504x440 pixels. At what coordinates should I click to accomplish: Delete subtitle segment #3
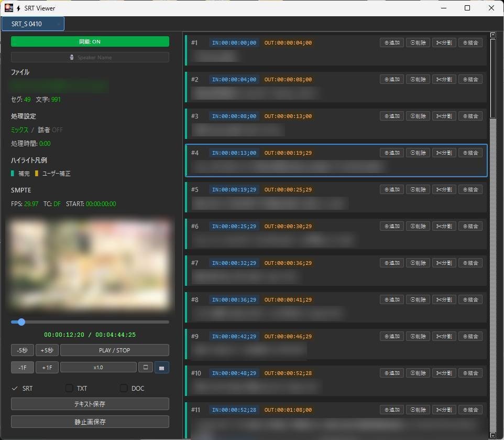(x=418, y=116)
